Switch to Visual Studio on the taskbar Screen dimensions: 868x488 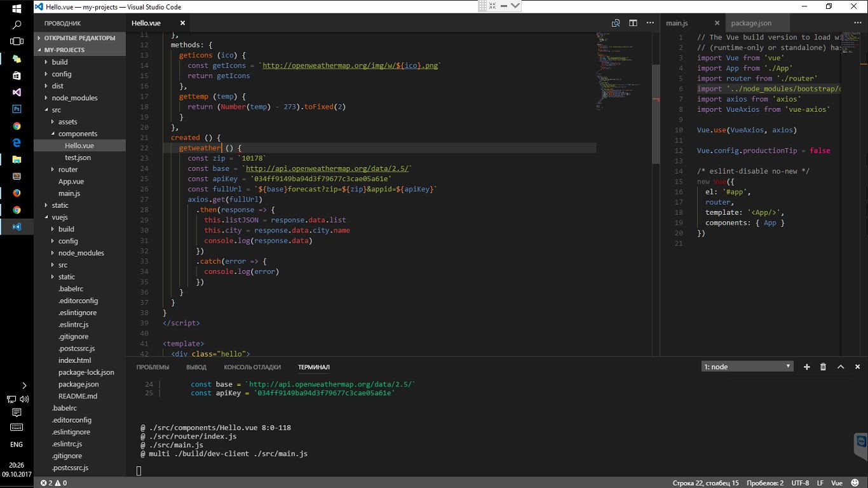coord(17,92)
